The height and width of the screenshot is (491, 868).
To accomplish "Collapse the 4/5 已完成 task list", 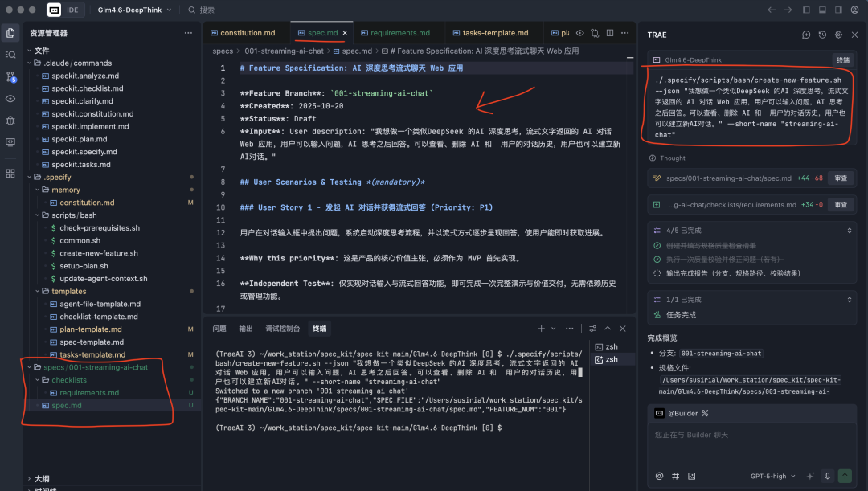I will [x=850, y=231].
